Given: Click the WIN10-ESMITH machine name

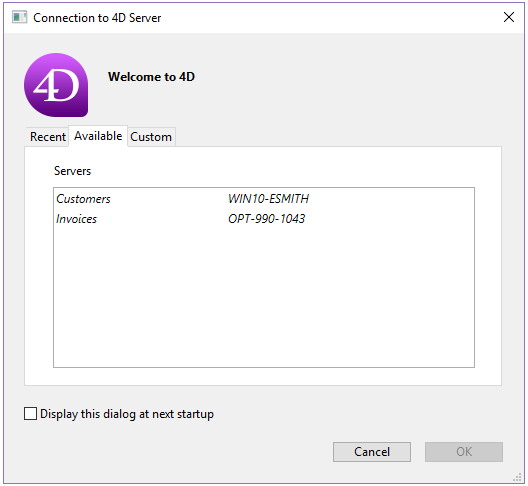Looking at the screenshot, I should [268, 199].
